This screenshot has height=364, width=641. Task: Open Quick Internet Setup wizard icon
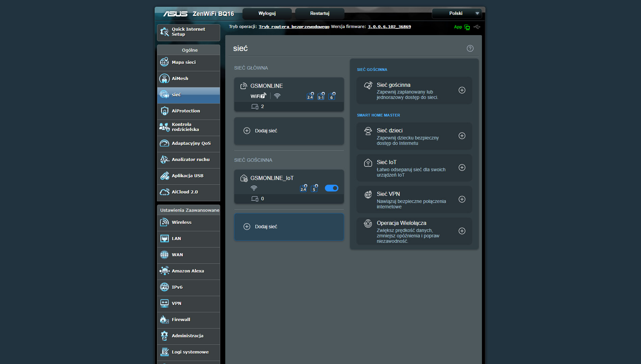point(164,32)
